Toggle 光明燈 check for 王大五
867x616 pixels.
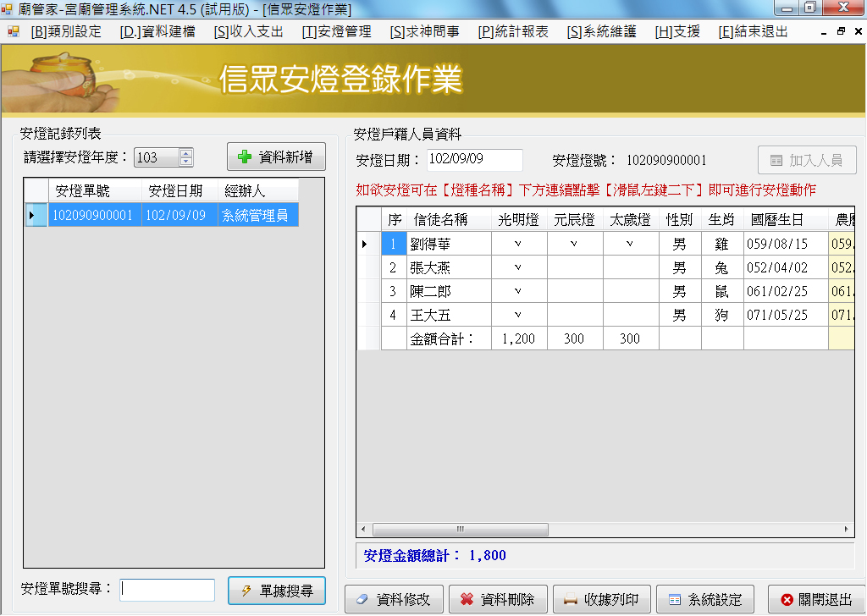click(x=518, y=315)
